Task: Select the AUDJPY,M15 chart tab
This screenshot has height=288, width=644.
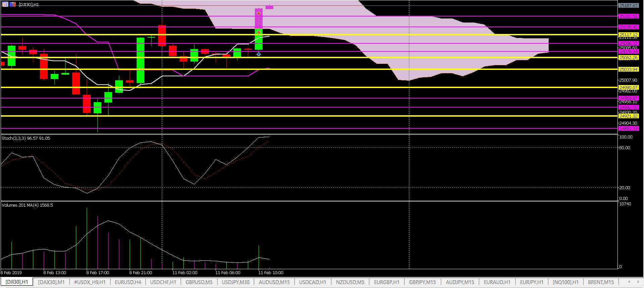Action: pos(460,282)
